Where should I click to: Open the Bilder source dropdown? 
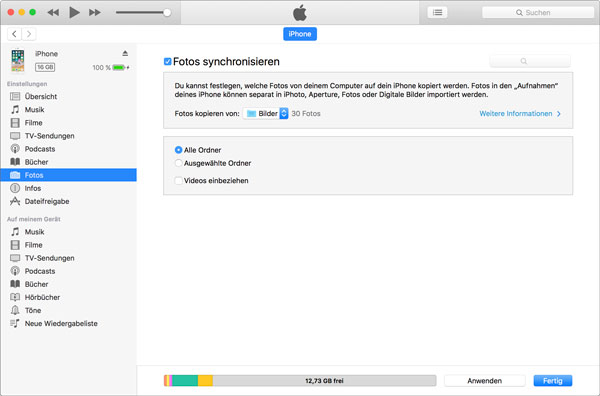pyautogui.click(x=266, y=114)
